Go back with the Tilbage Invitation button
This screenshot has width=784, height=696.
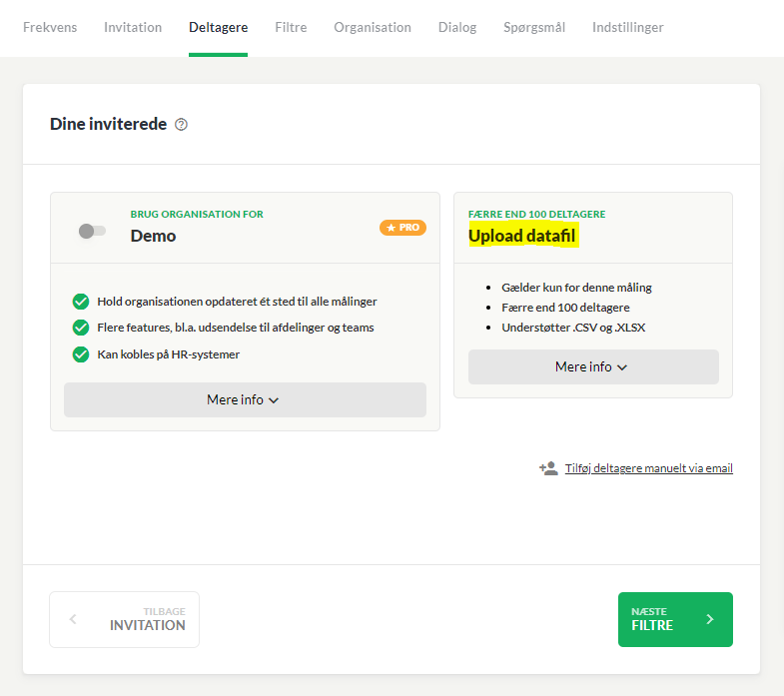[x=125, y=619]
